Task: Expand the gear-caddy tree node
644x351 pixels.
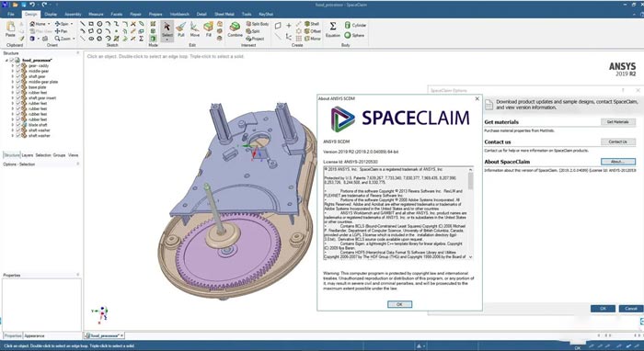Action: point(12,65)
